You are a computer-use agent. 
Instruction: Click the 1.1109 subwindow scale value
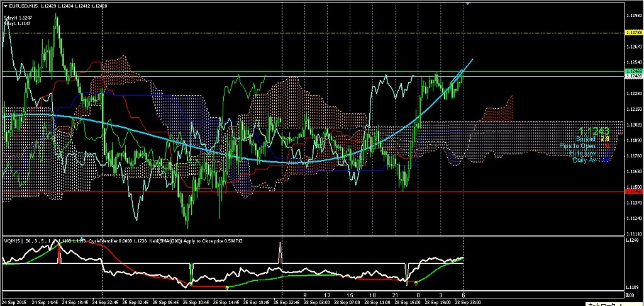tap(631, 287)
